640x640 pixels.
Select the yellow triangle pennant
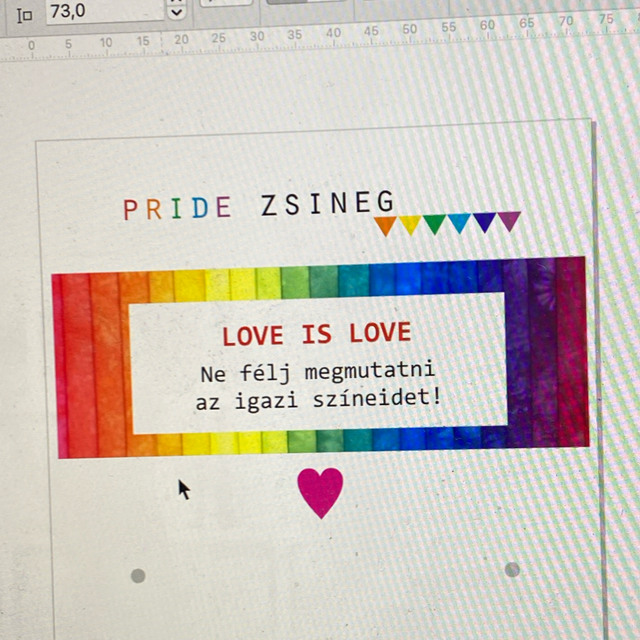pyautogui.click(x=410, y=225)
